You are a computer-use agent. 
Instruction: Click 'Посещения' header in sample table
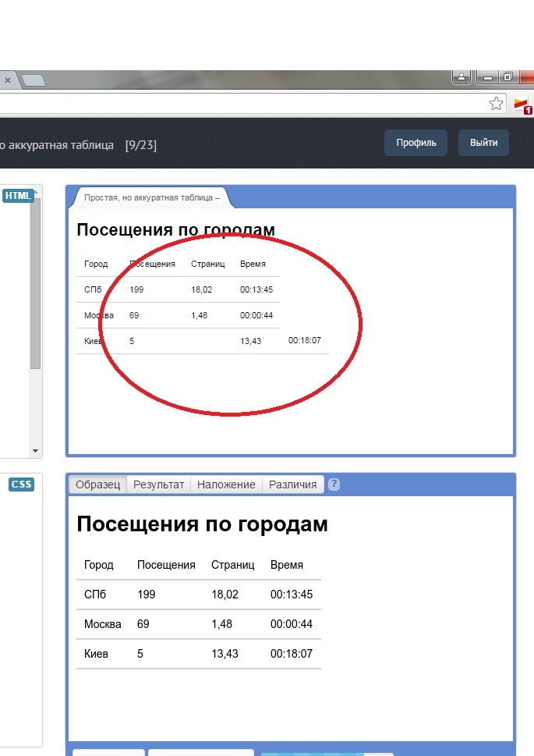click(166, 565)
